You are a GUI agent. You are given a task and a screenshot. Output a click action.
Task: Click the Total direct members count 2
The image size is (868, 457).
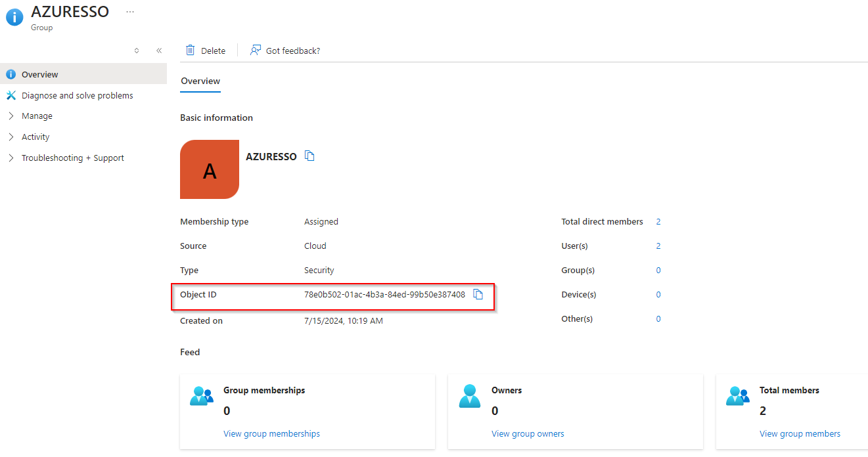point(658,222)
